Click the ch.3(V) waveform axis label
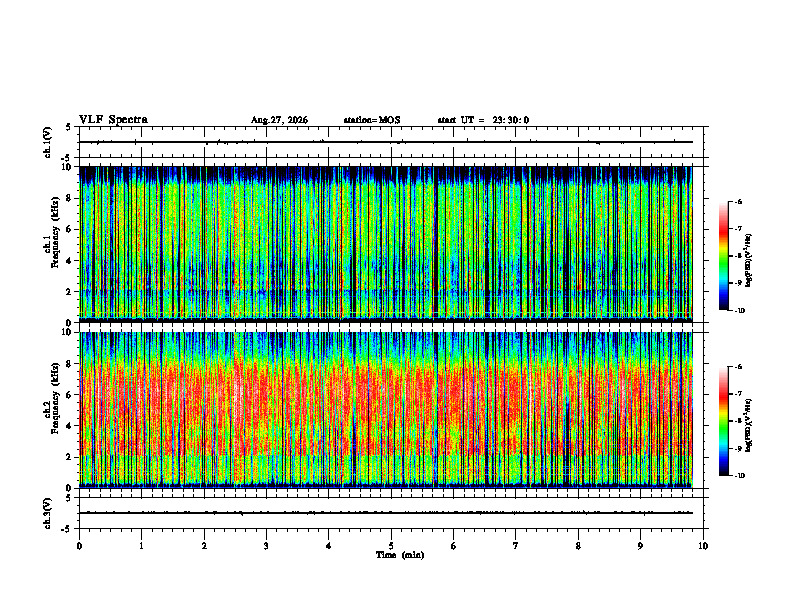The image size is (792, 612). tap(48, 513)
